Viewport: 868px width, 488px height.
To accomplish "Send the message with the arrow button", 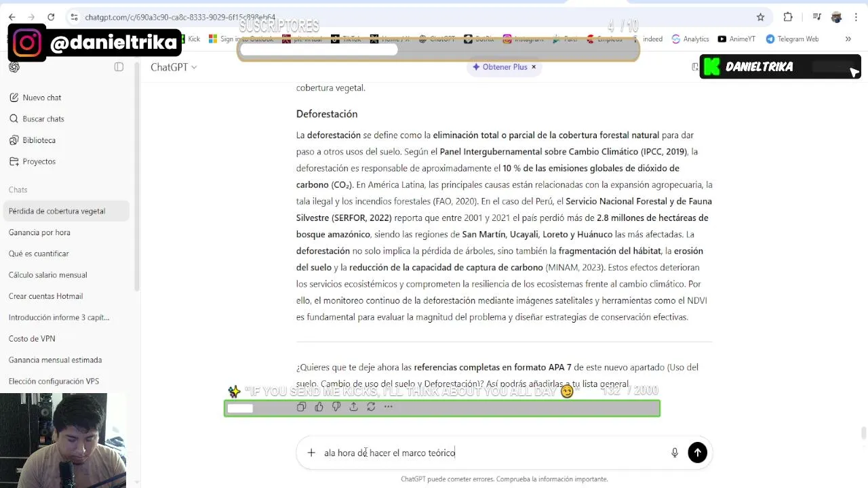I will coord(697,453).
